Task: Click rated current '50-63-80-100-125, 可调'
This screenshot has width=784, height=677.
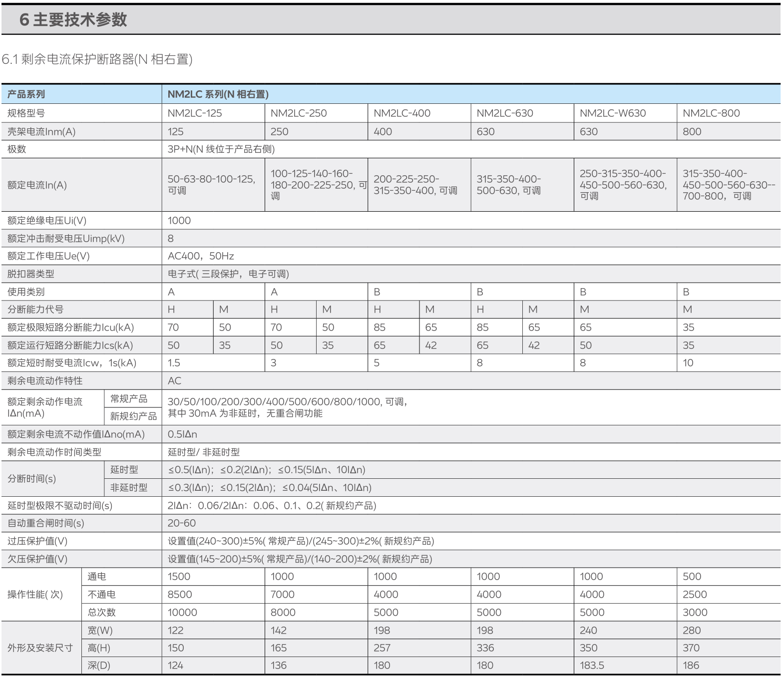Action: point(212,185)
